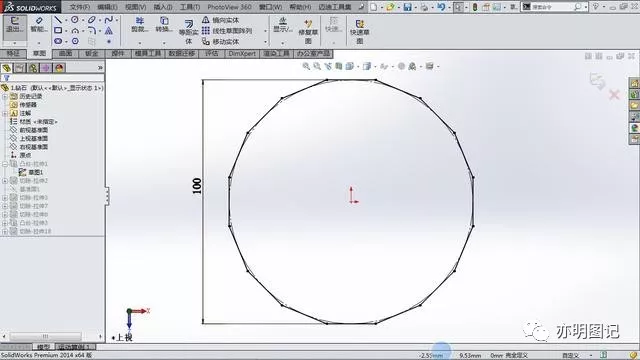Click Linear Sketch Pattern (线性草图阵列)

(x=227, y=31)
